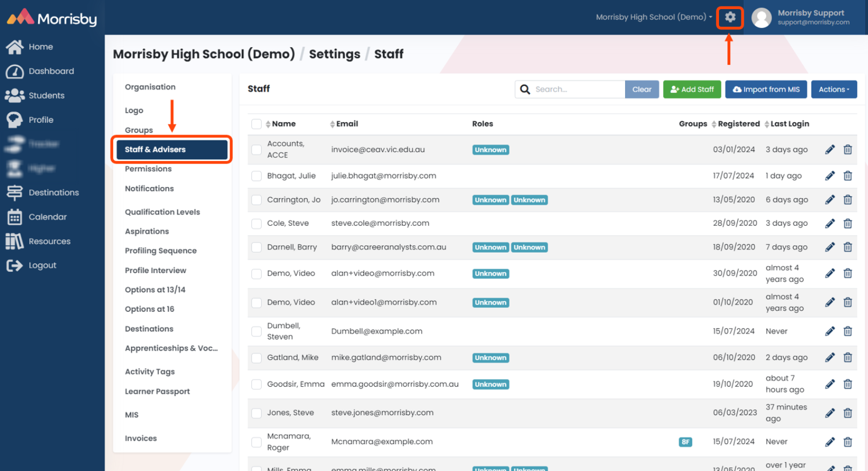The image size is (868, 471).
Task: Sort staff by Email column
Action: tap(344, 124)
